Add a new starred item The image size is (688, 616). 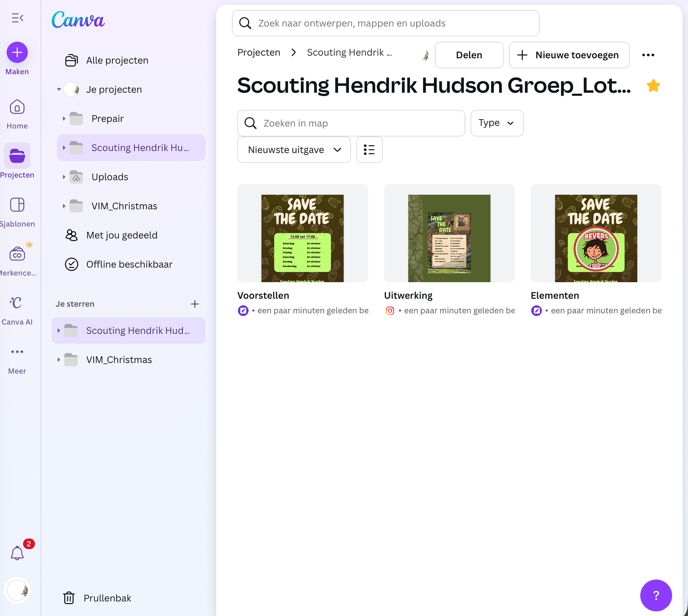tap(195, 304)
